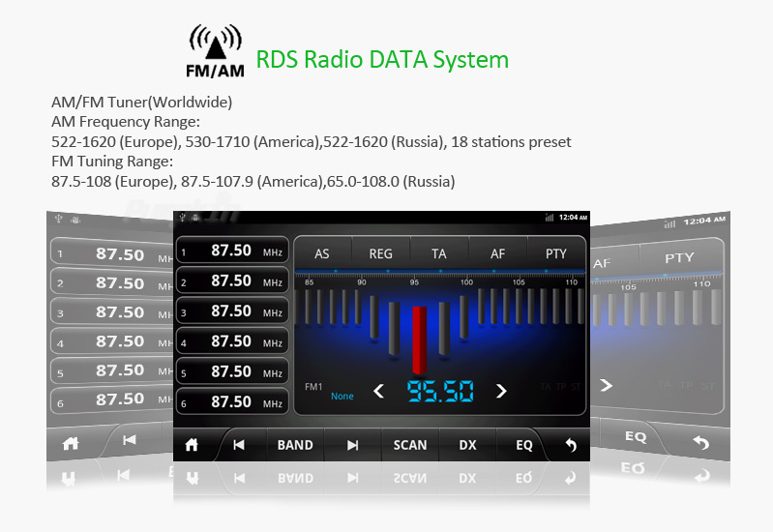Toggle the TA traffic announcement option

click(439, 253)
